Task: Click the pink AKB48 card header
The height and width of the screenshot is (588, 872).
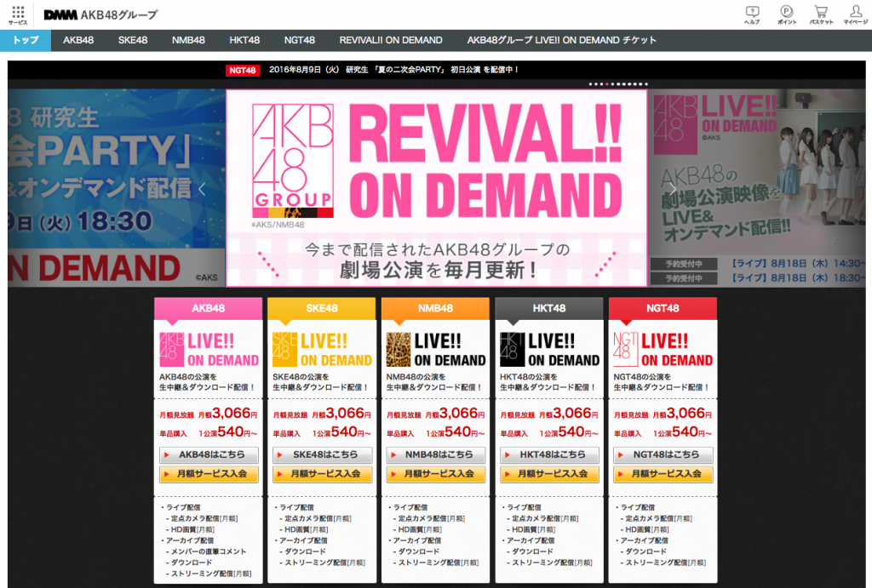Action: click(x=209, y=308)
